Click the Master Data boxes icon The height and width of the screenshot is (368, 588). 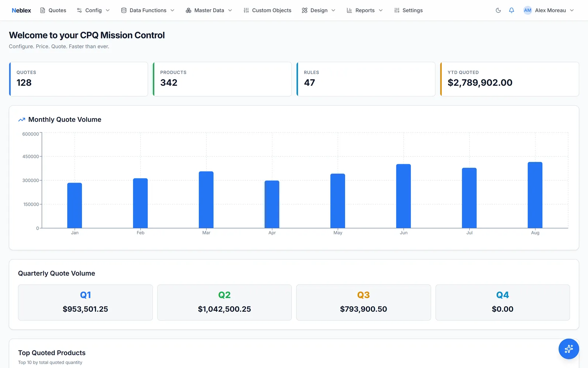tap(189, 10)
